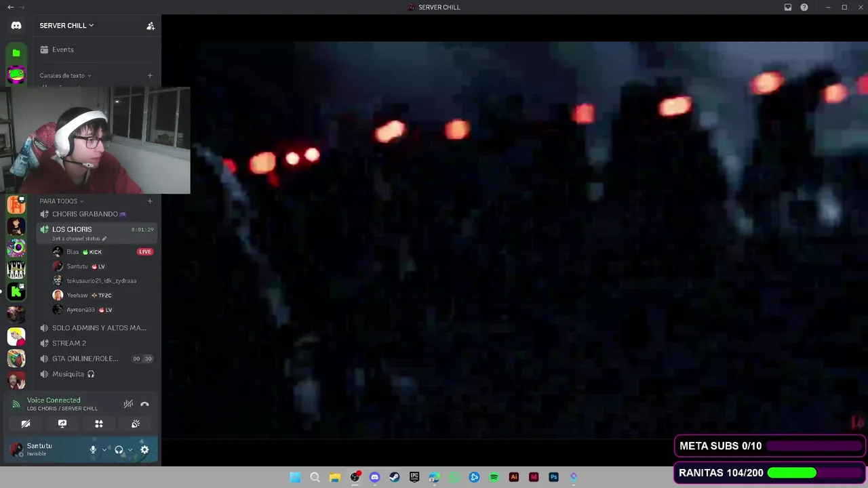Mute the microphone
The height and width of the screenshot is (488, 868).
point(93,449)
